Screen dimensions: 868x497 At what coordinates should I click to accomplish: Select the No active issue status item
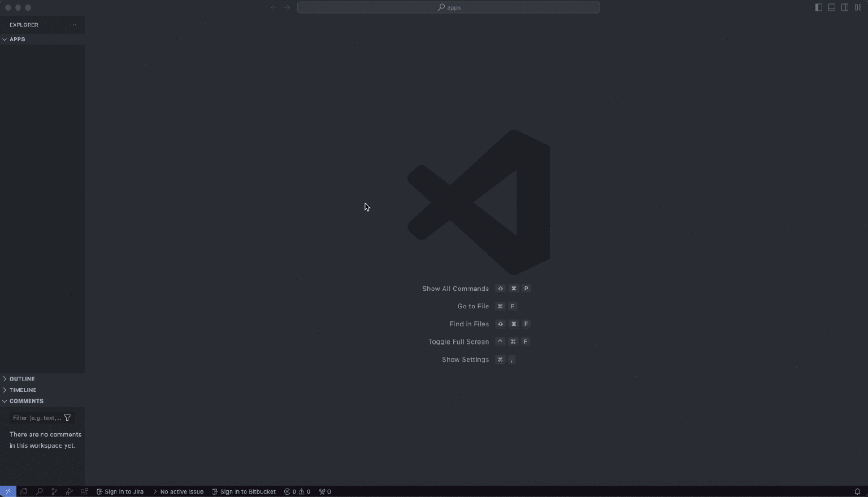pyautogui.click(x=178, y=491)
